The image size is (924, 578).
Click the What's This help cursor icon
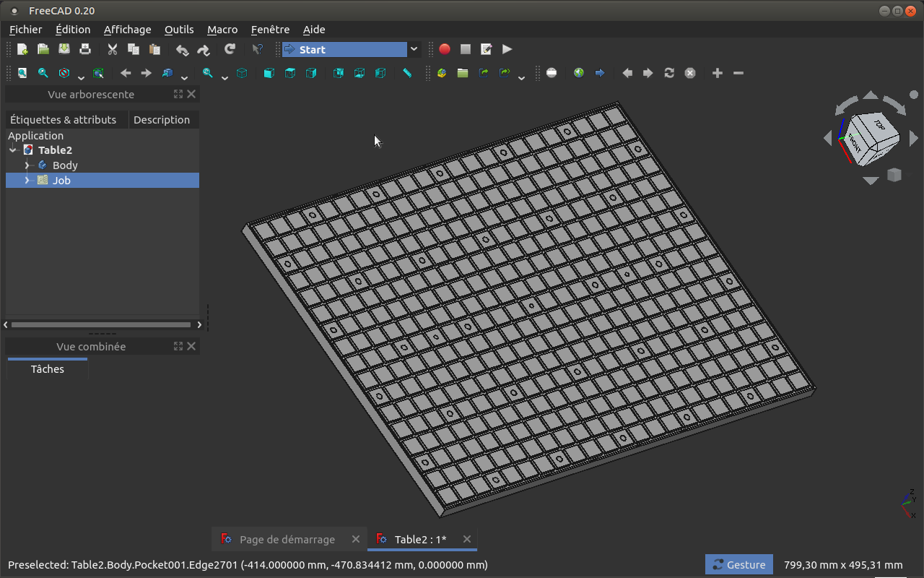click(257, 49)
